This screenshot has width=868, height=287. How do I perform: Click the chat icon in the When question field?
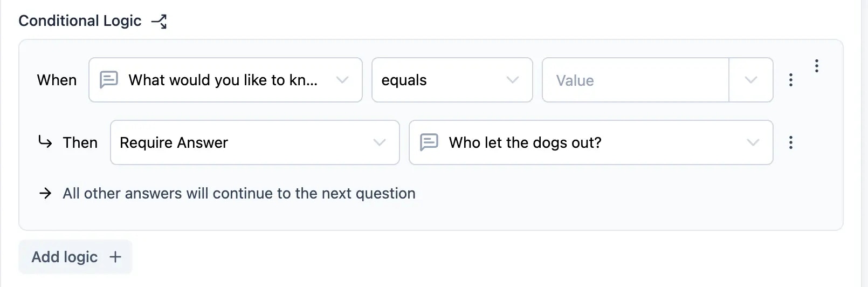(109, 80)
